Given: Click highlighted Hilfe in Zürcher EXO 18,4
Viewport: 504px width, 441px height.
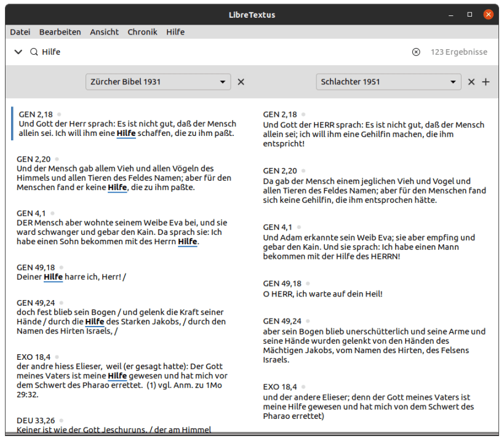Looking at the screenshot, I should tap(118, 376).
